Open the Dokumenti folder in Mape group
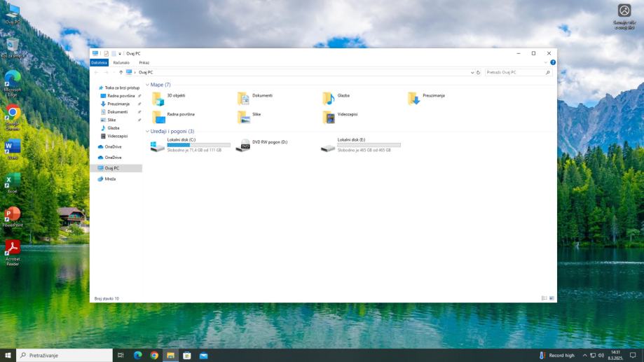This screenshot has width=644, height=362. click(254, 99)
